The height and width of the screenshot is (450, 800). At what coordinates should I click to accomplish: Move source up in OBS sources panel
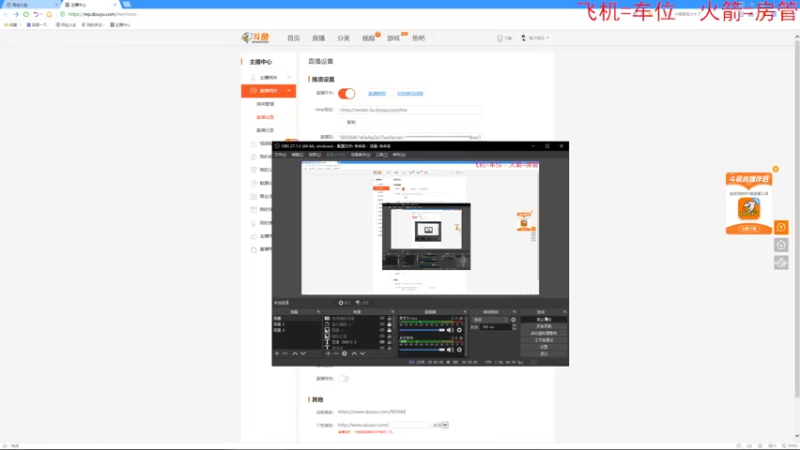(x=354, y=353)
